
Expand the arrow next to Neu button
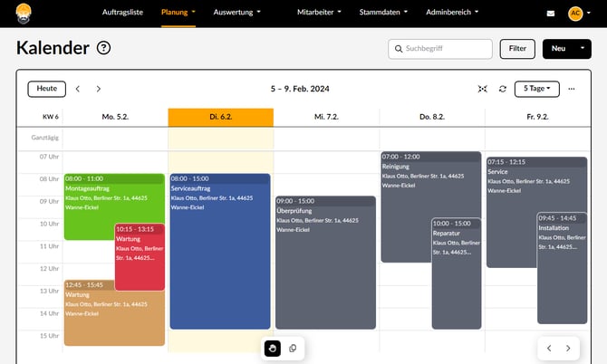[x=583, y=49]
